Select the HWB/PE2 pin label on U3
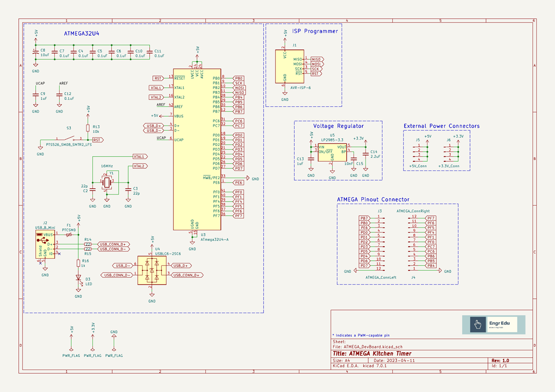This screenshot has width=555, height=392. click(x=211, y=178)
